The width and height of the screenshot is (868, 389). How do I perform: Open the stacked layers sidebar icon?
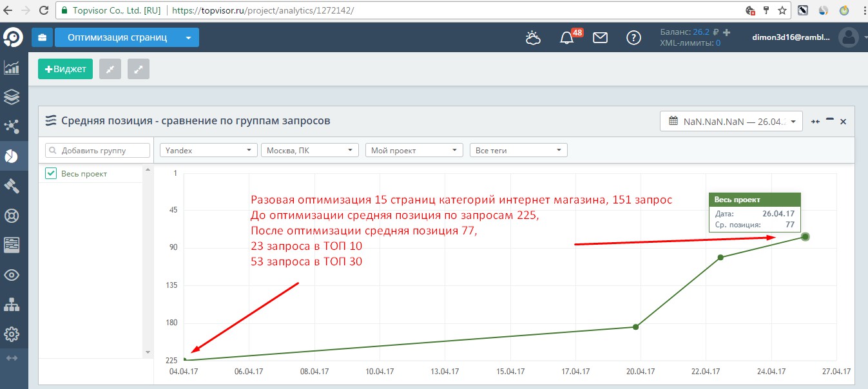pos(12,97)
